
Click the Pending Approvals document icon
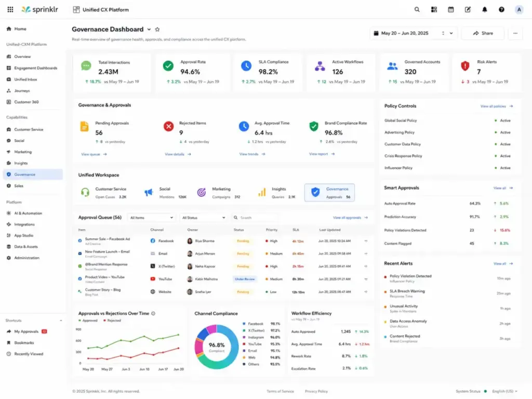[x=84, y=126]
